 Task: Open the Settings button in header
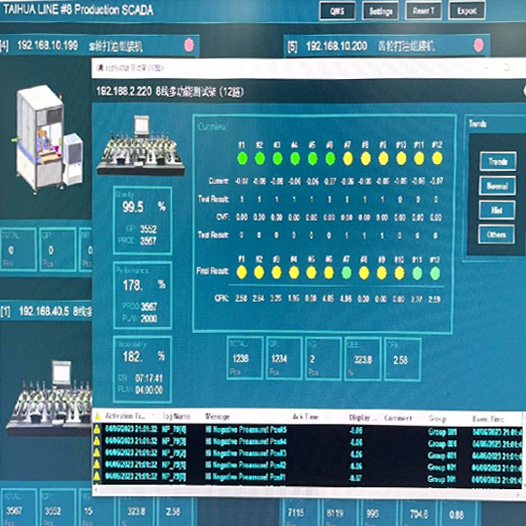coord(380,11)
